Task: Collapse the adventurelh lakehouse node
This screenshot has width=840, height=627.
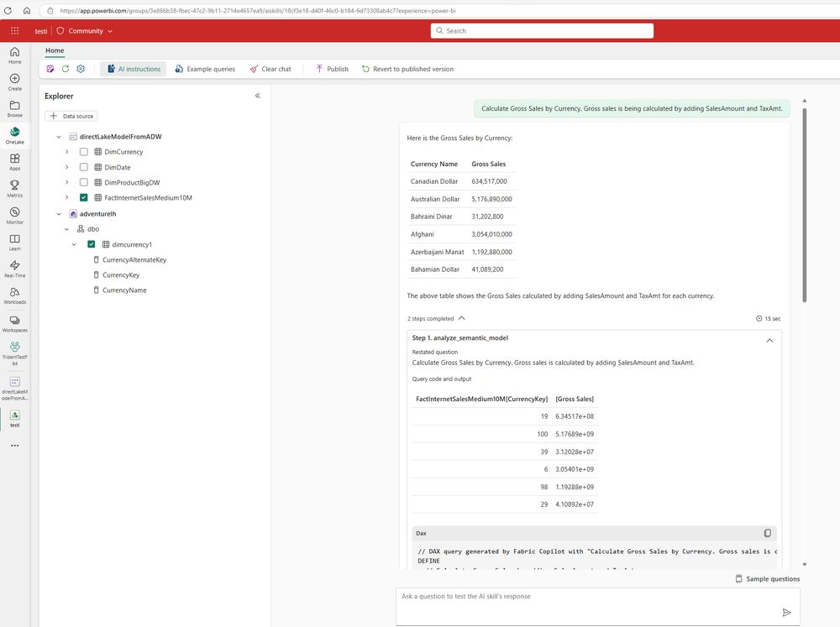Action: 59,214
